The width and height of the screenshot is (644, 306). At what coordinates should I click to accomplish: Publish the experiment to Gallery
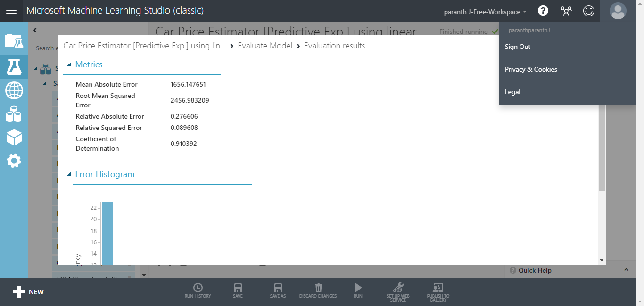click(438, 290)
